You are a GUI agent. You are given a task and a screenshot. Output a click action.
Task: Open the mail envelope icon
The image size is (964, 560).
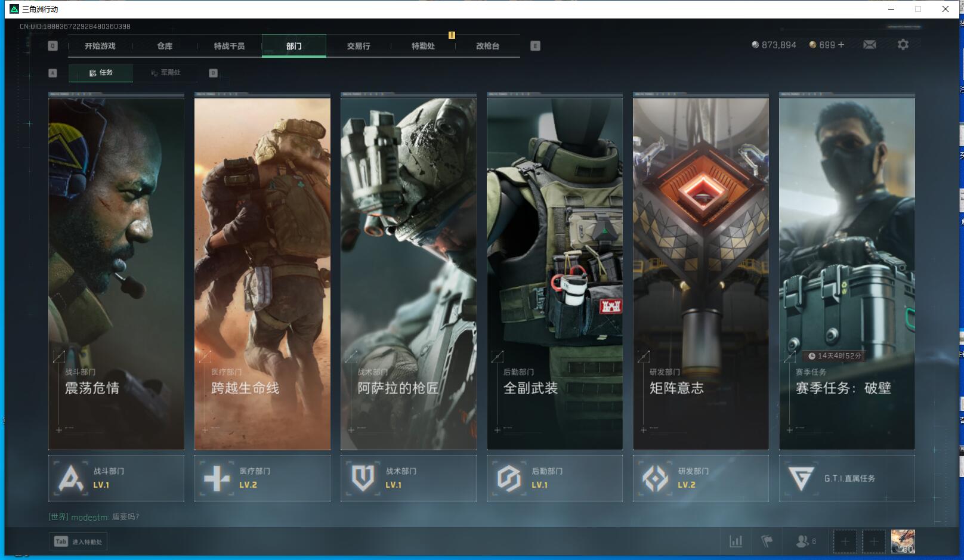870,45
